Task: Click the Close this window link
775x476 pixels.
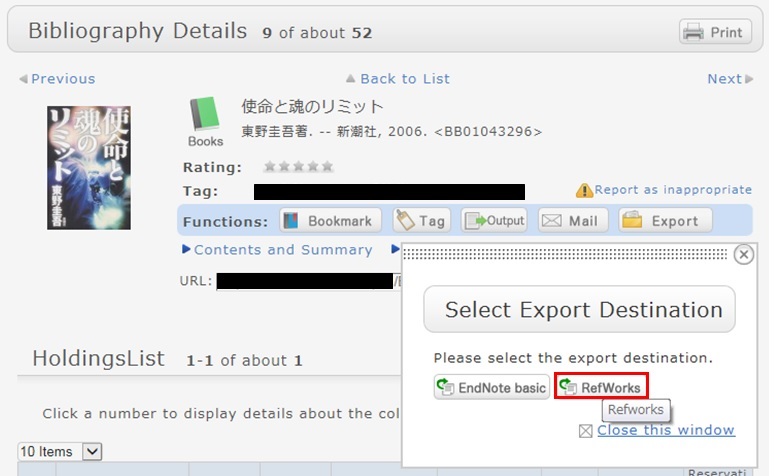Action: pyautogui.click(x=665, y=430)
